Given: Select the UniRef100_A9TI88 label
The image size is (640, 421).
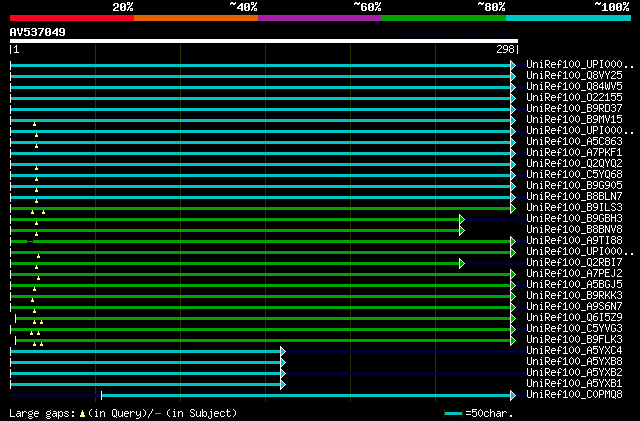Looking at the screenshot, I should click(x=574, y=241).
